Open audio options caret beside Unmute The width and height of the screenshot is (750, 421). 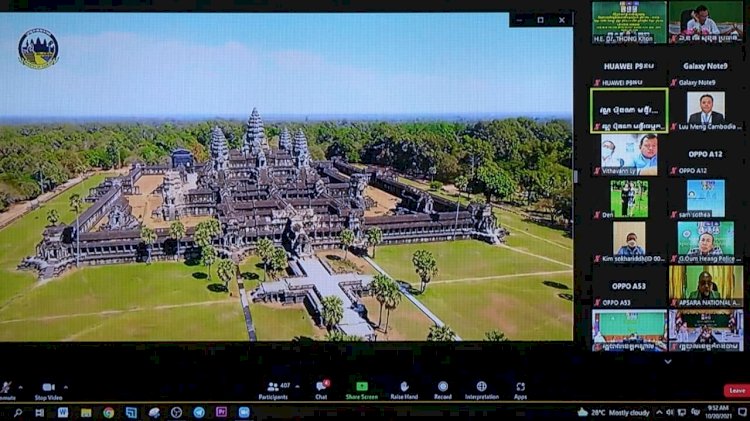point(20,387)
